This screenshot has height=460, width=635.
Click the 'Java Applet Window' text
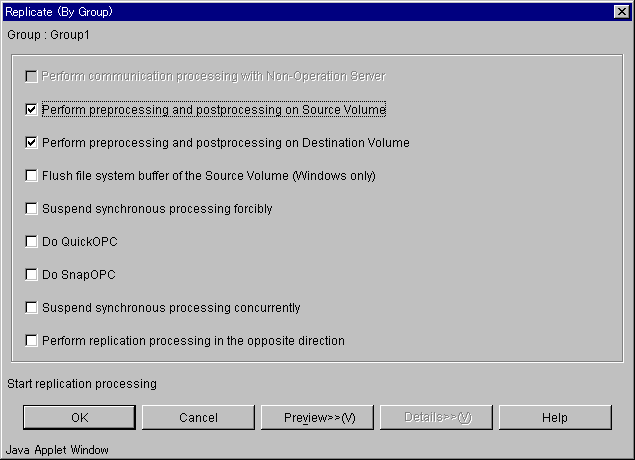pos(57,450)
